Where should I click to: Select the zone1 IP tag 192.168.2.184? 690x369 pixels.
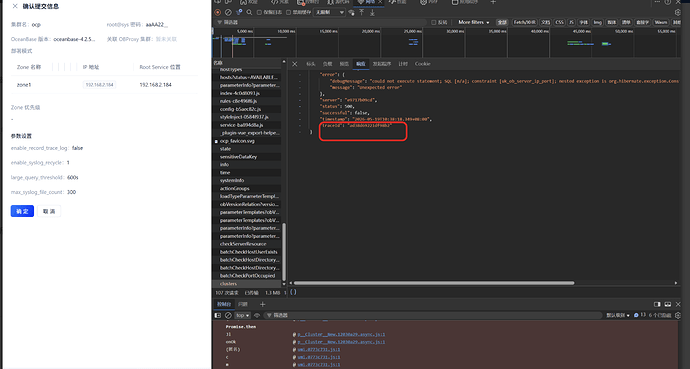pyautogui.click(x=99, y=85)
